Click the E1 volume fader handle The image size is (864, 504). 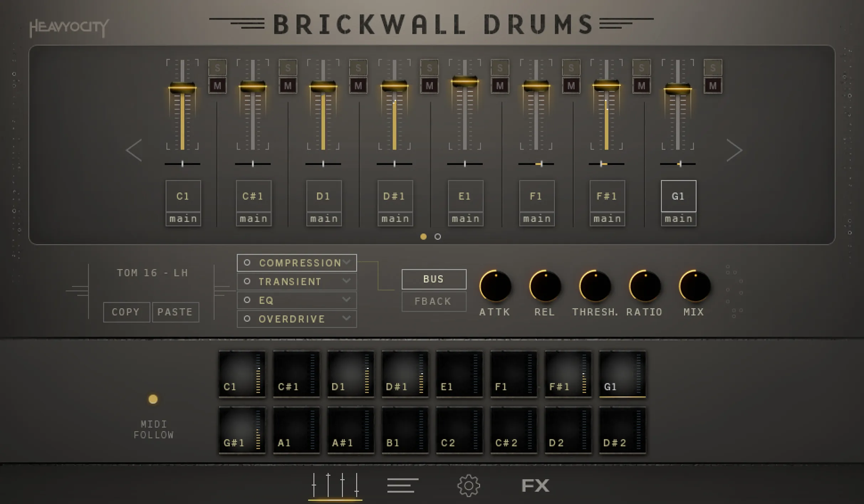[x=465, y=82]
